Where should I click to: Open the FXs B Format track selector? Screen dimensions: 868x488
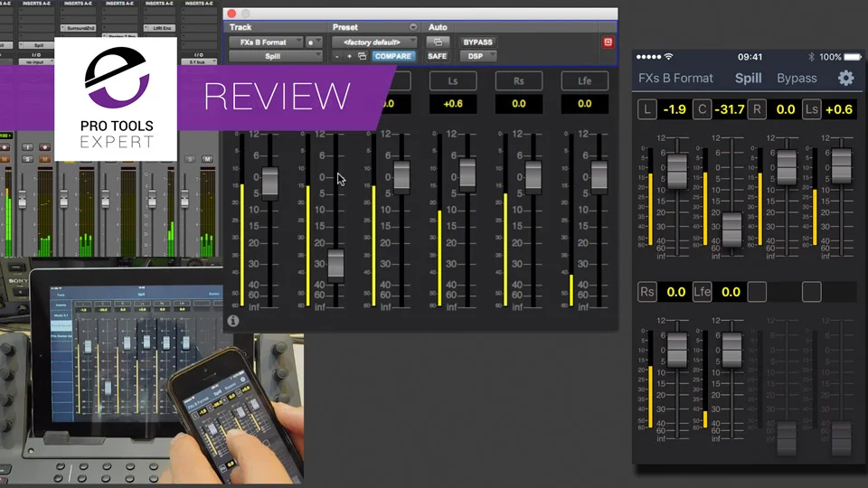tap(266, 42)
